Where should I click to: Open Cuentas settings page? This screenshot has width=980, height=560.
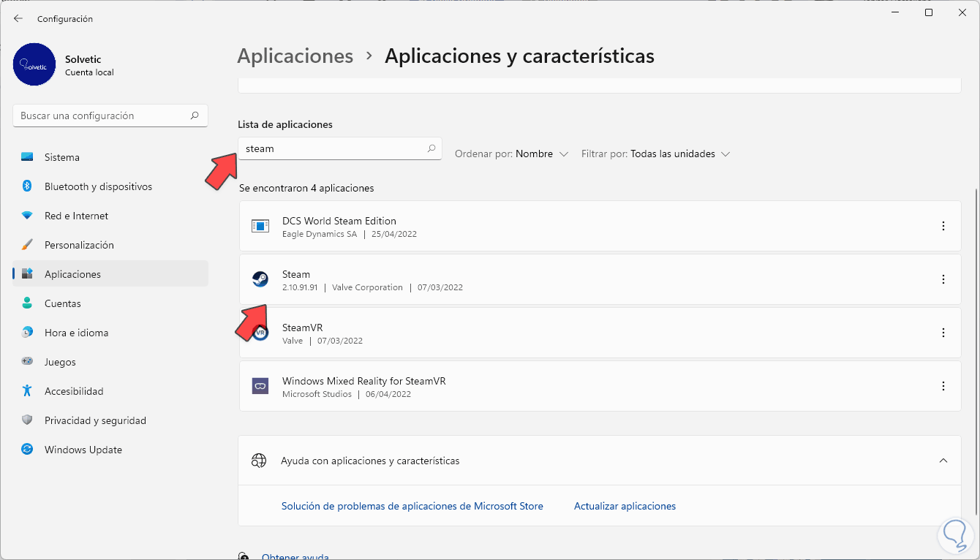(110, 303)
